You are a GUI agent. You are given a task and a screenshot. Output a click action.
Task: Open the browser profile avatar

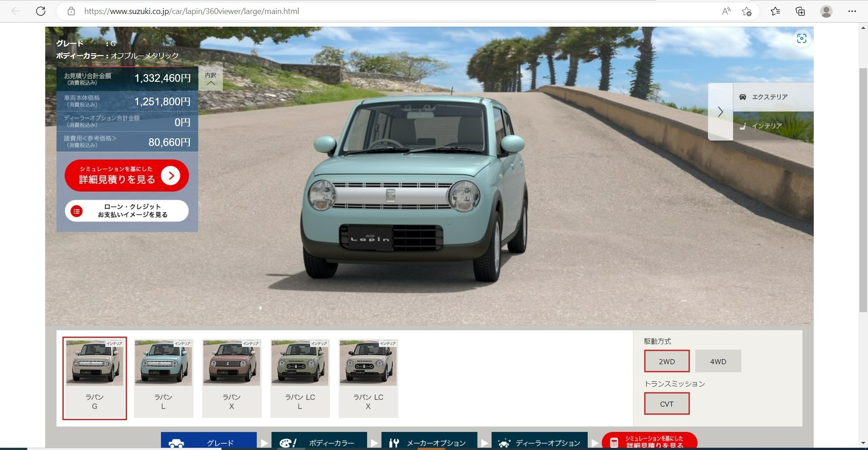[x=826, y=11]
